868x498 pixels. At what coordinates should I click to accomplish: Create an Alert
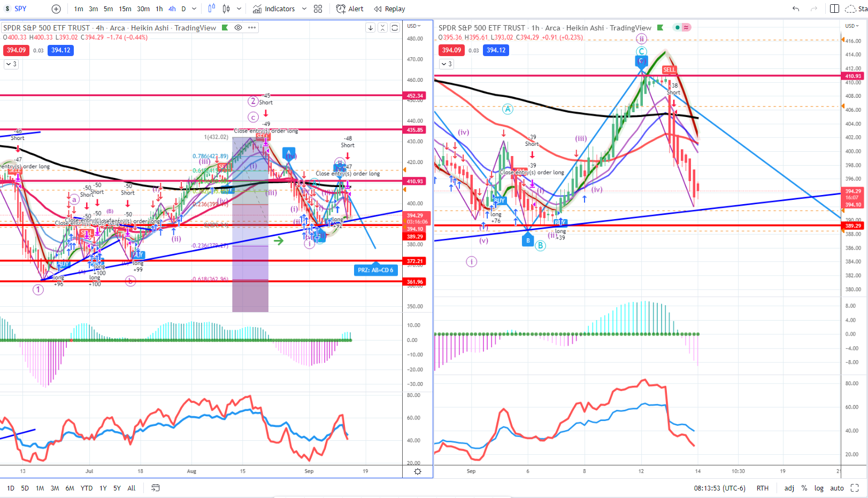point(350,9)
